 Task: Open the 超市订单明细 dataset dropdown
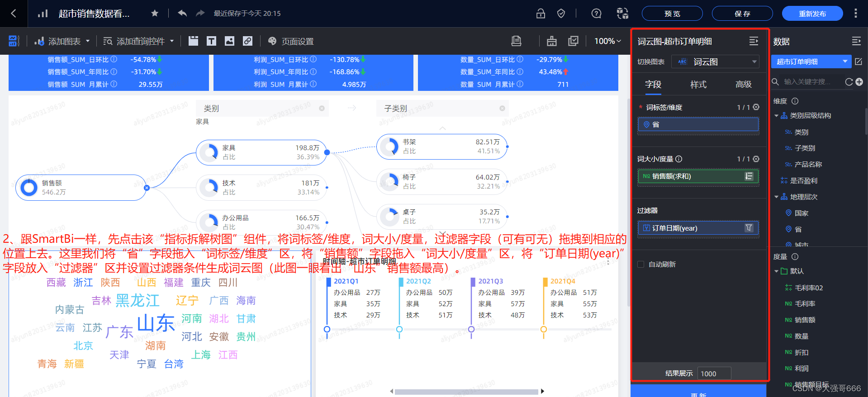point(811,61)
